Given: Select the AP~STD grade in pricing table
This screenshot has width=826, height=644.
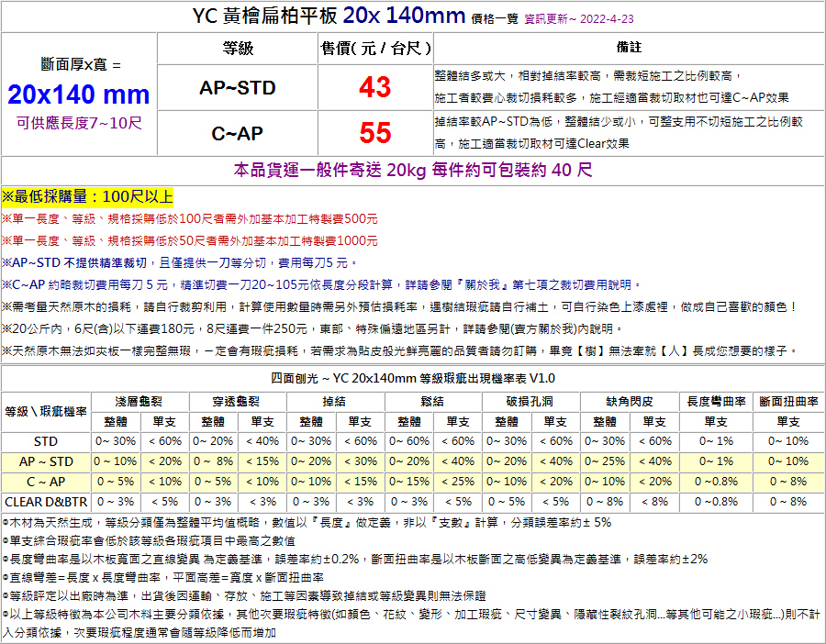Looking at the screenshot, I should [238, 88].
